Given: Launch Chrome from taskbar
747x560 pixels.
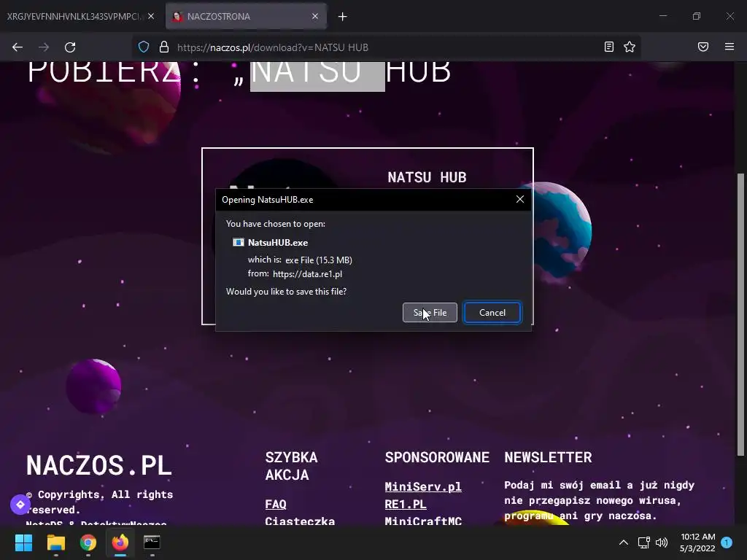Looking at the screenshot, I should coord(88,542).
